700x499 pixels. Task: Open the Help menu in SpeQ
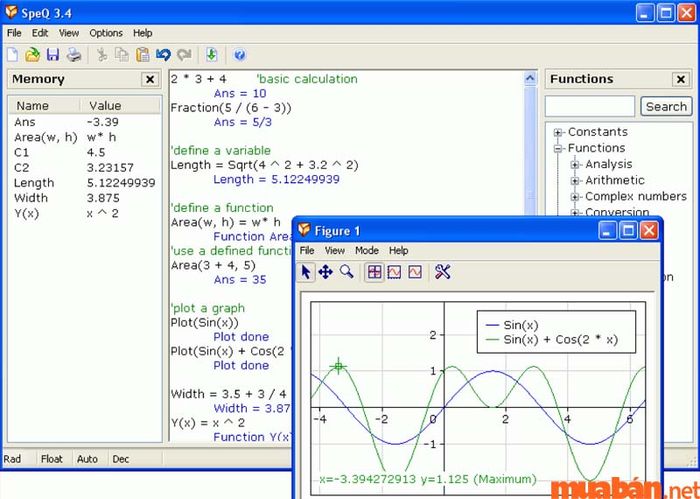pyautogui.click(x=142, y=33)
